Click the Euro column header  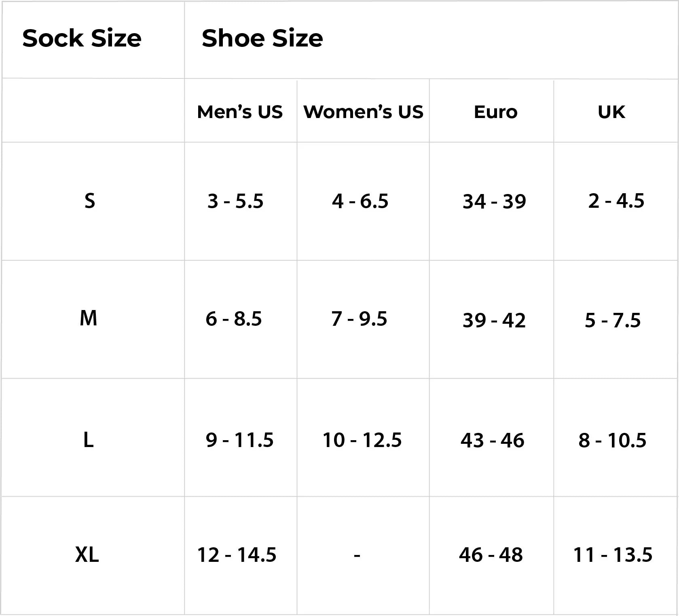pos(495,112)
